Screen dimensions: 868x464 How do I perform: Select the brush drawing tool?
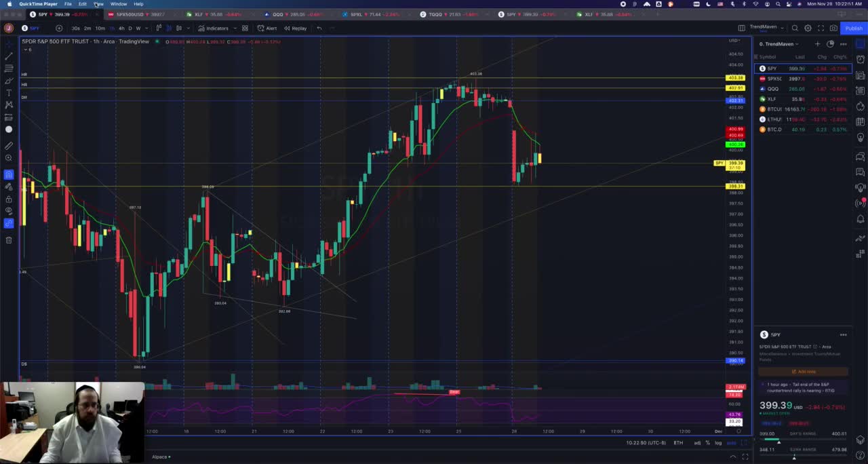pyautogui.click(x=9, y=81)
